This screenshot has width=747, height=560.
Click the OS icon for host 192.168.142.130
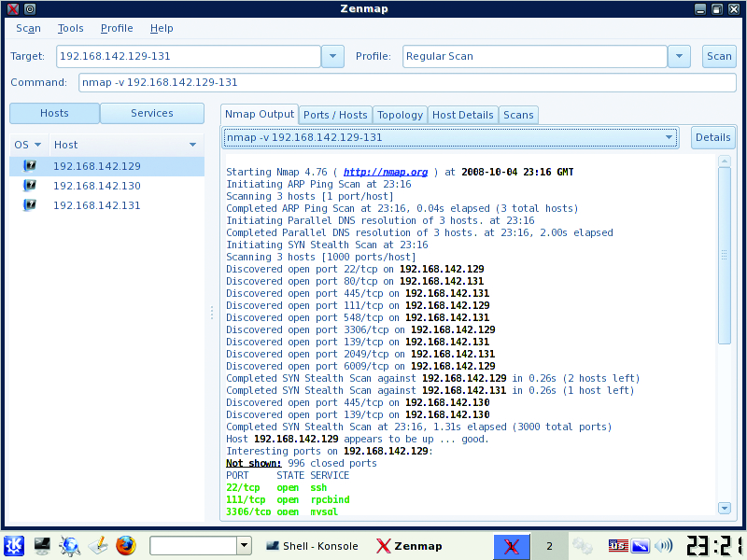coord(30,186)
